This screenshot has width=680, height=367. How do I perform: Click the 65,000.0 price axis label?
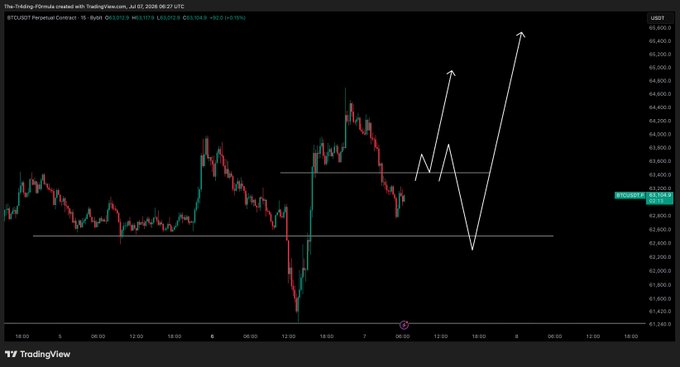coord(660,68)
